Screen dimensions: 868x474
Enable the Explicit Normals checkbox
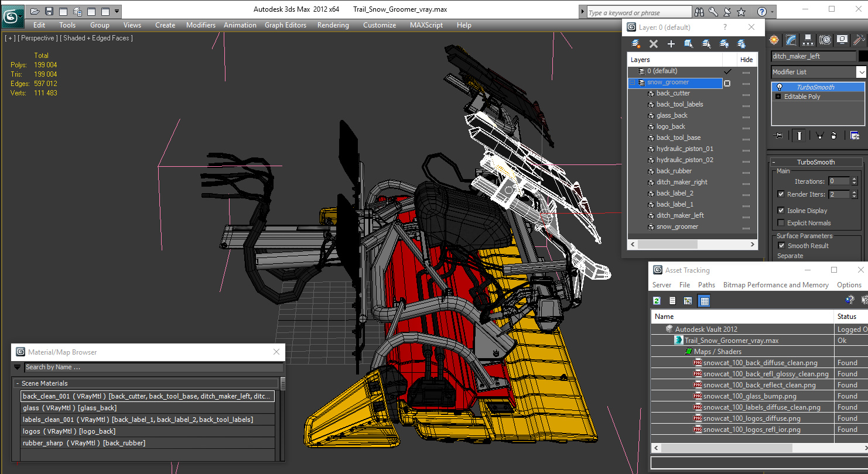coord(781,223)
